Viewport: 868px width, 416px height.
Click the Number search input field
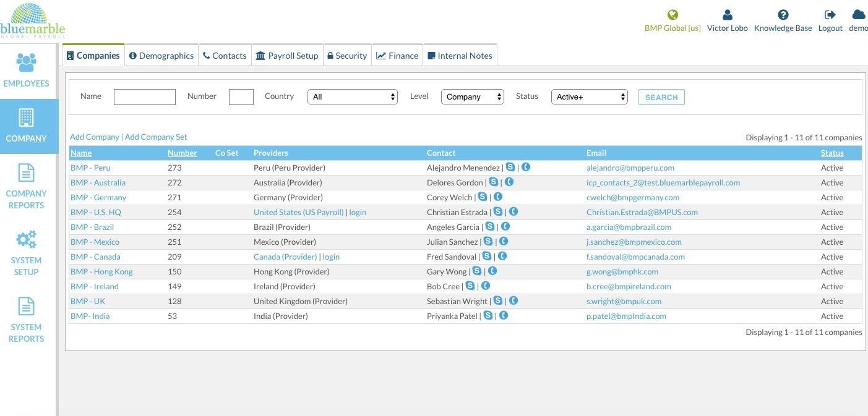click(241, 97)
